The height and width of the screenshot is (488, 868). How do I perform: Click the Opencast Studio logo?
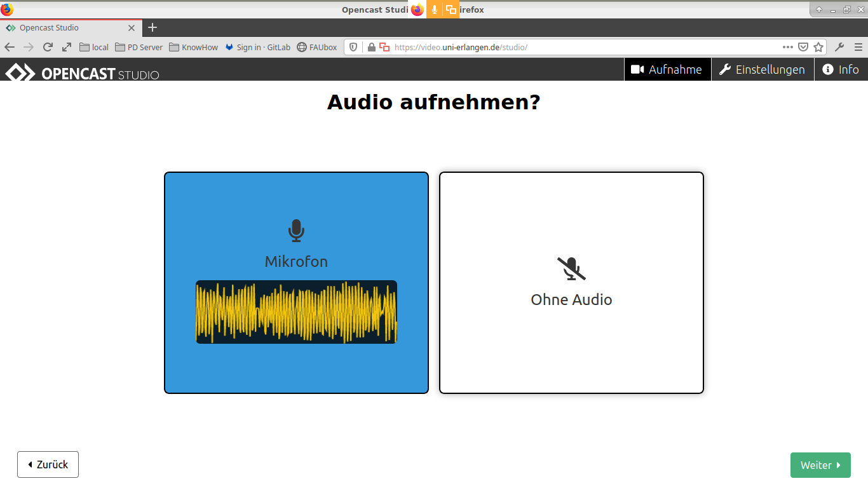point(83,72)
